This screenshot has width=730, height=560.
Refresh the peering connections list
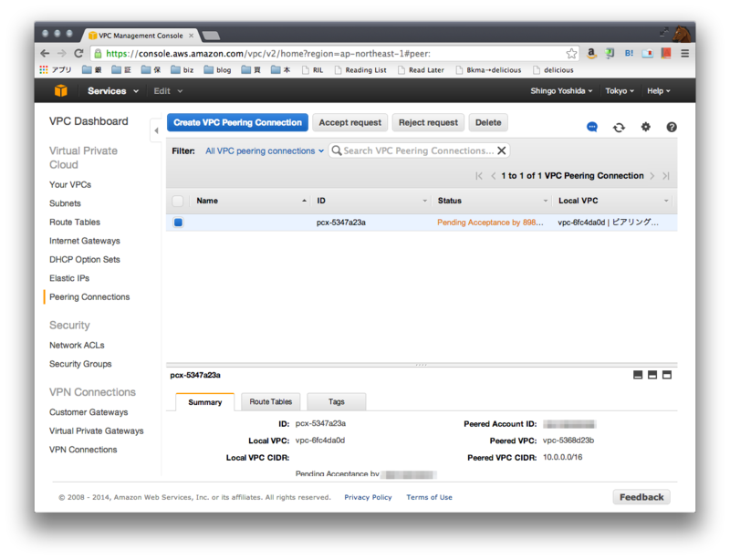pyautogui.click(x=619, y=127)
